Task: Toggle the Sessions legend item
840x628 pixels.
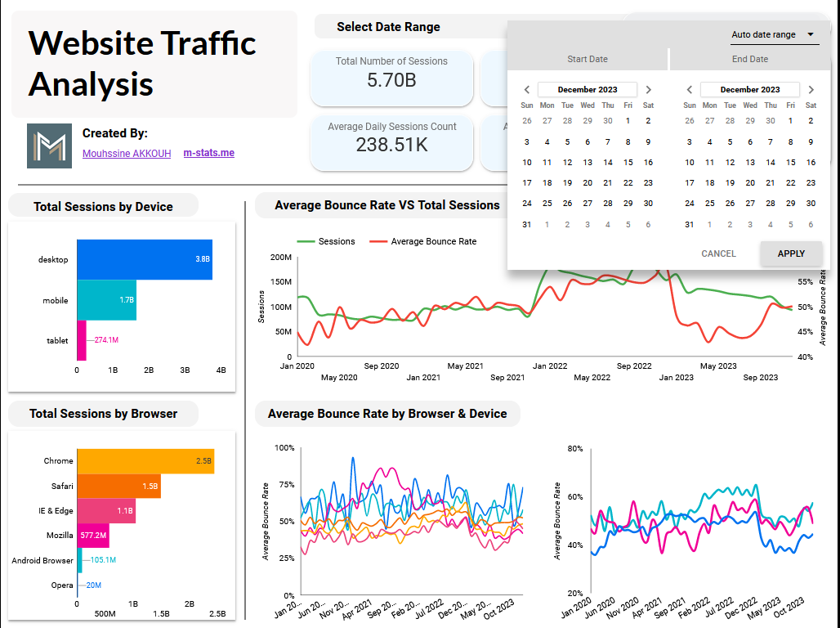Action: pyautogui.click(x=327, y=241)
